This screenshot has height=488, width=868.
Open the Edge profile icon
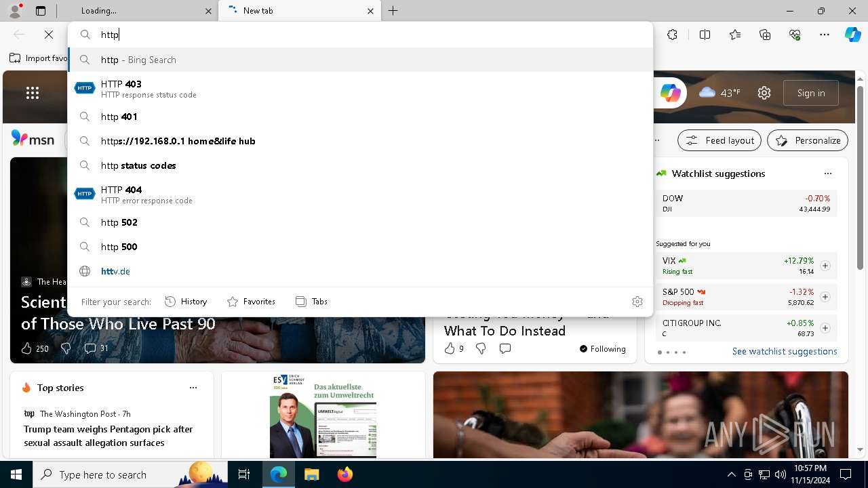pyautogui.click(x=15, y=10)
